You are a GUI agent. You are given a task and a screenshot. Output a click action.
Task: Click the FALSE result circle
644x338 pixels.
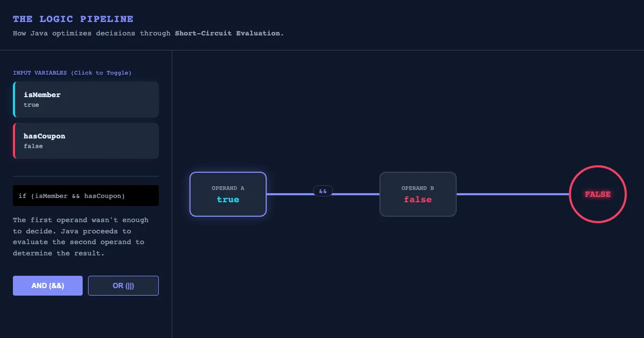click(598, 194)
